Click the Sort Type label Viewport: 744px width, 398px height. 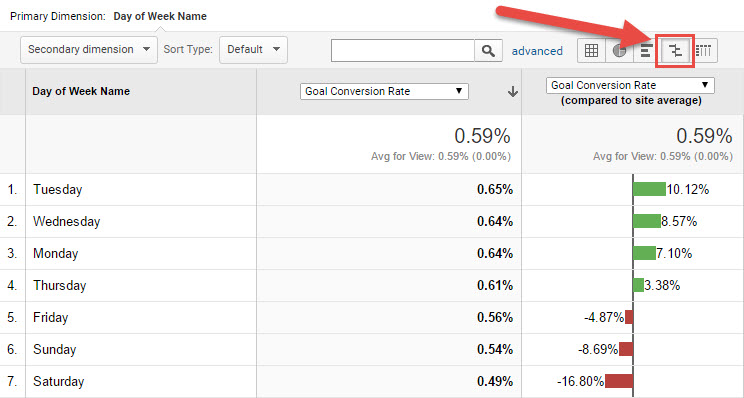(x=188, y=49)
